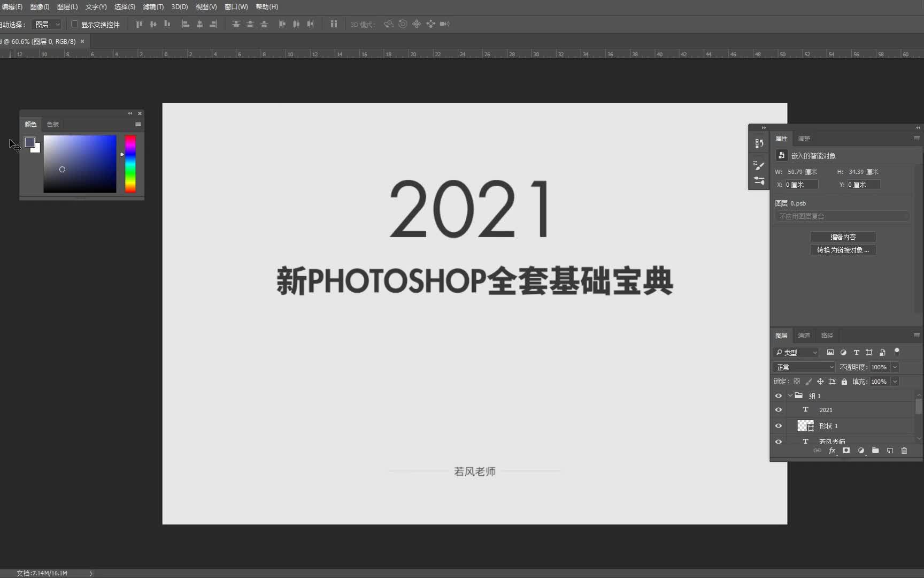Open the Properties panel flyout menu
The height and width of the screenshot is (578, 924).
(917, 138)
